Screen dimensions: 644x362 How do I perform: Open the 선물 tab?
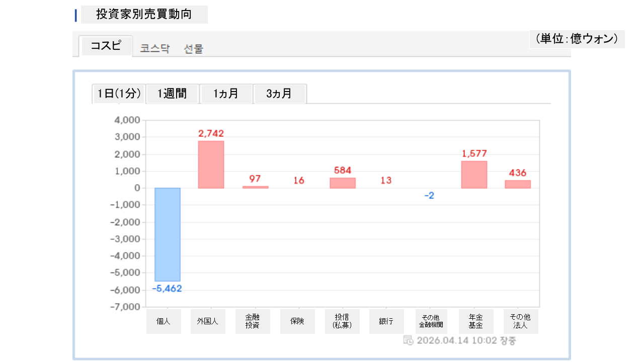click(x=194, y=49)
